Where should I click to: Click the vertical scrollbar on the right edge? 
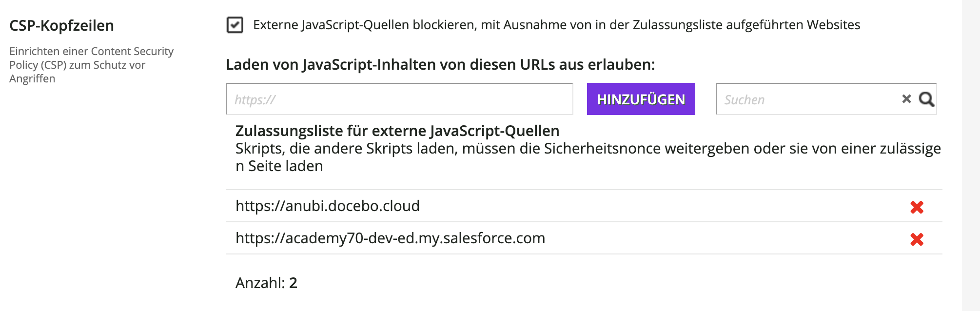[970, 155]
